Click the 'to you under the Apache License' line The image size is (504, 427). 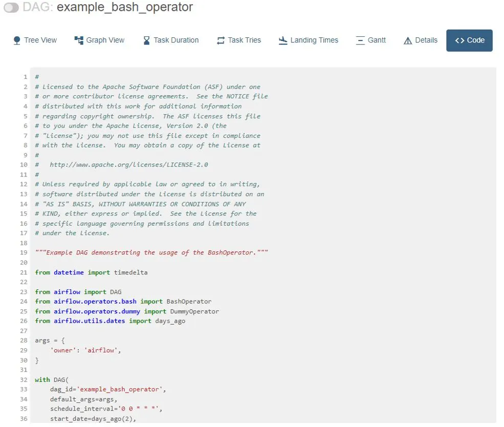pyautogui.click(x=131, y=126)
